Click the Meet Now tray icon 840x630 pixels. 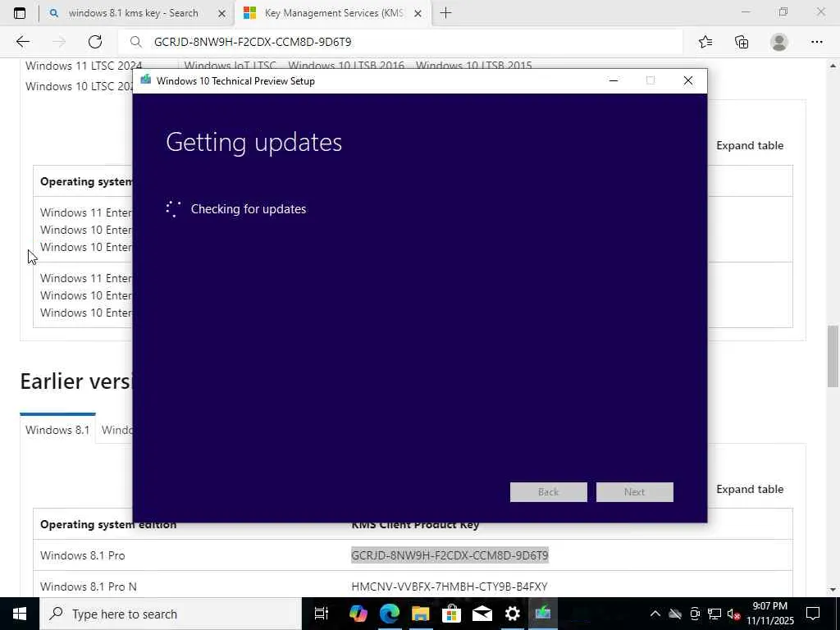click(x=695, y=614)
